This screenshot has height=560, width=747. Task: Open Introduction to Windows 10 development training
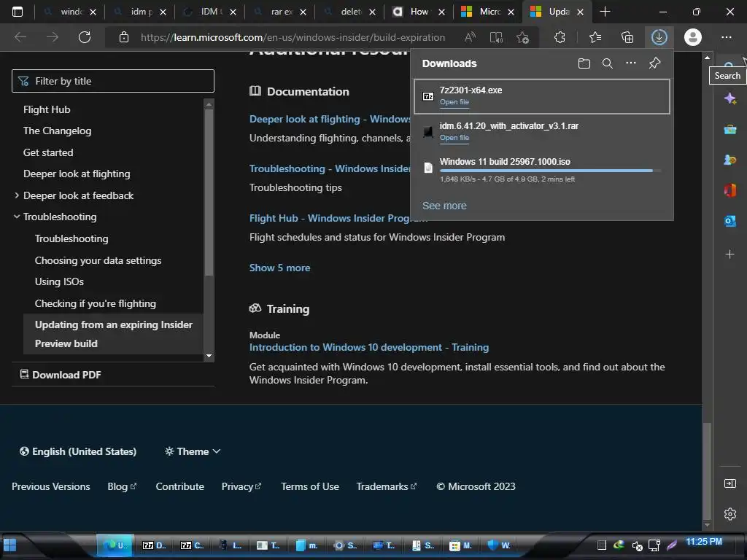(368, 347)
